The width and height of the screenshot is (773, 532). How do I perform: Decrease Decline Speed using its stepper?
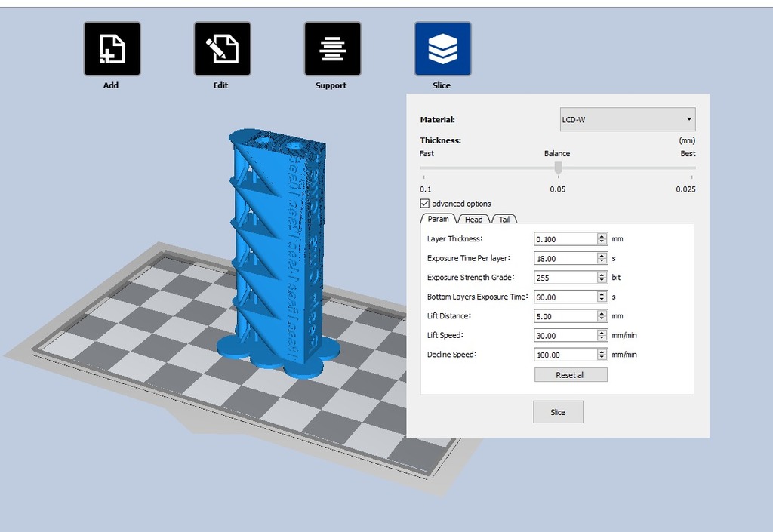click(x=602, y=356)
